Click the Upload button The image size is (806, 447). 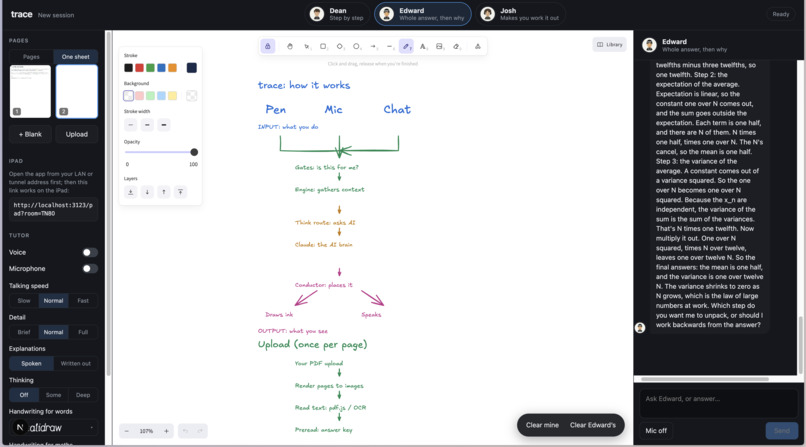click(x=77, y=134)
